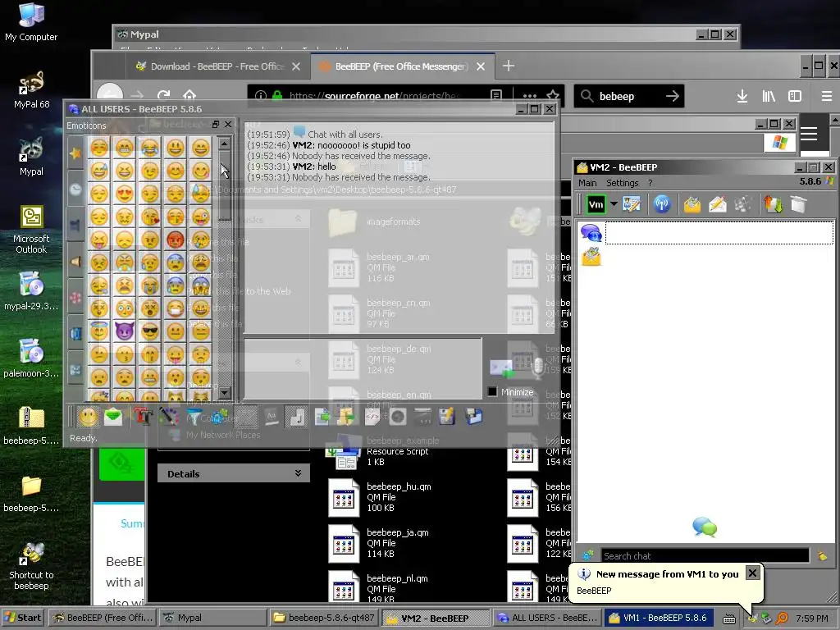Click the Start button on taskbar

click(x=23, y=617)
